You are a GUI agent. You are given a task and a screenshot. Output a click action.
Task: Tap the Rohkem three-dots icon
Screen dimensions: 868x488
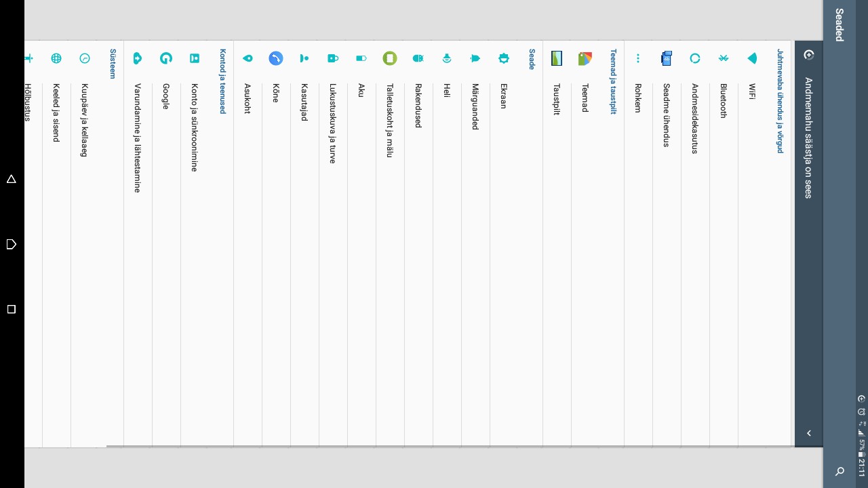(638, 58)
